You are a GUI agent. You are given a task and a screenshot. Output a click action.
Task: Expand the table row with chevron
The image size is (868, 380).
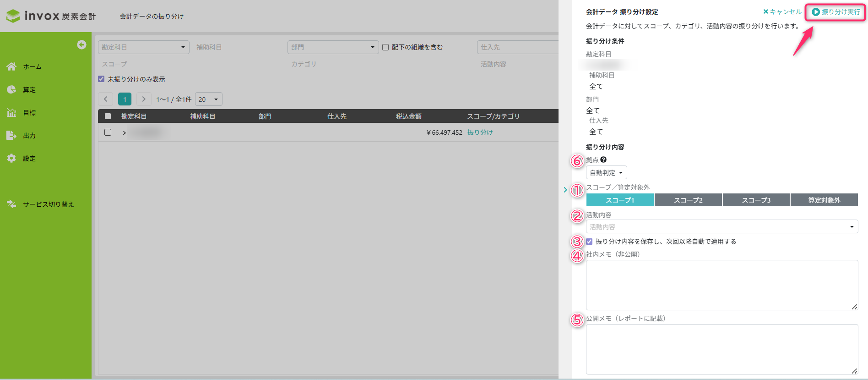click(x=124, y=132)
